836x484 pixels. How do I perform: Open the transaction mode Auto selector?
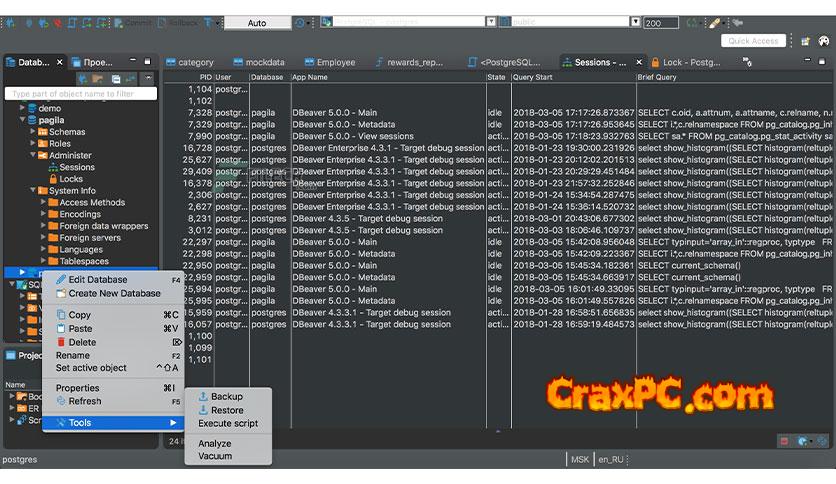257,22
